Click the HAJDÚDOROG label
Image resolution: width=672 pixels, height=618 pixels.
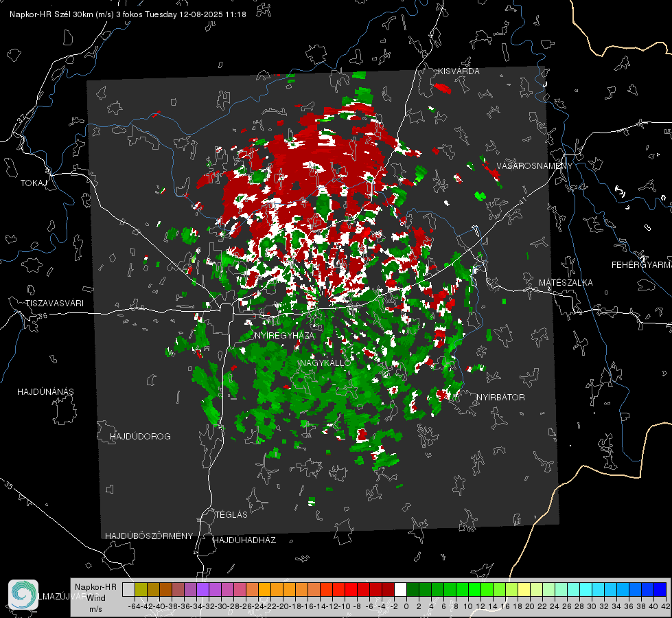tap(140, 437)
